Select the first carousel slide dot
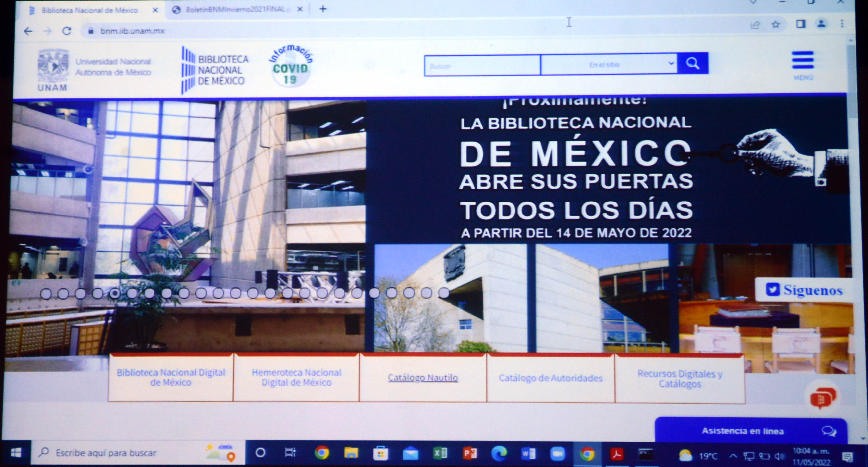 point(46,294)
